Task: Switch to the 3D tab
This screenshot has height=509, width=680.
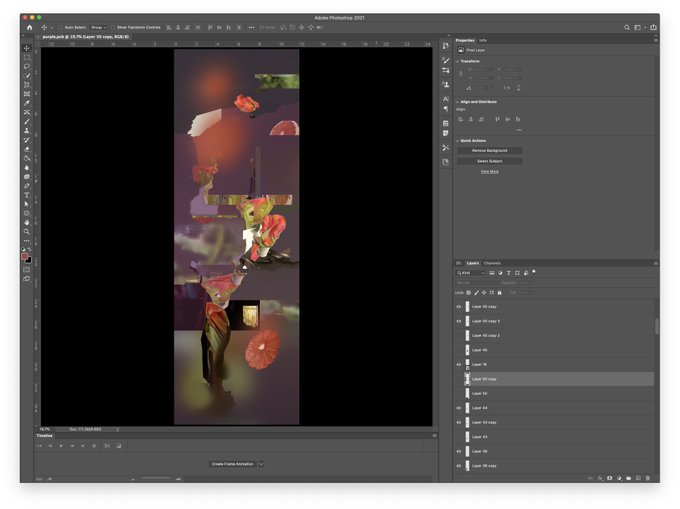Action: click(458, 263)
